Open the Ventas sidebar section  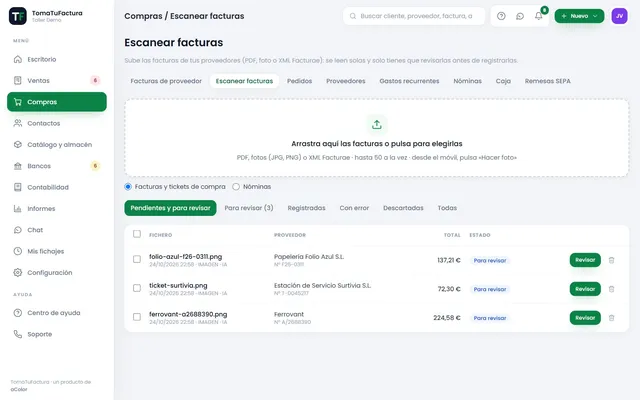(x=57, y=80)
